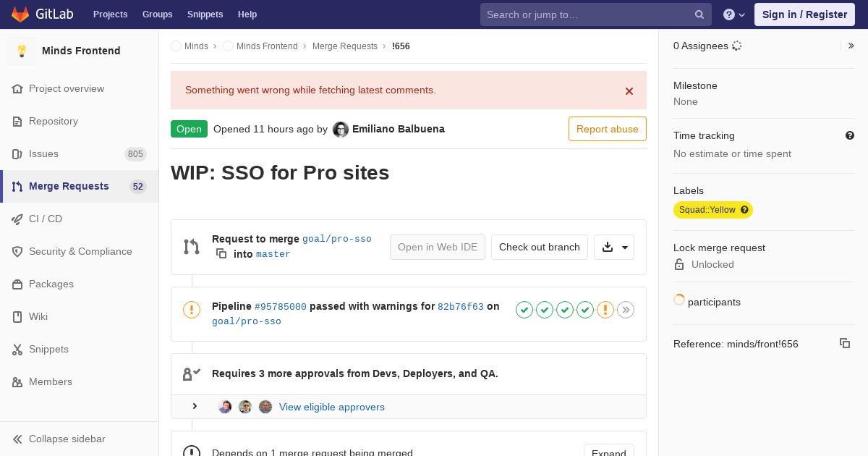Click the Members people icon
This screenshot has height=456, width=868.
click(17, 382)
